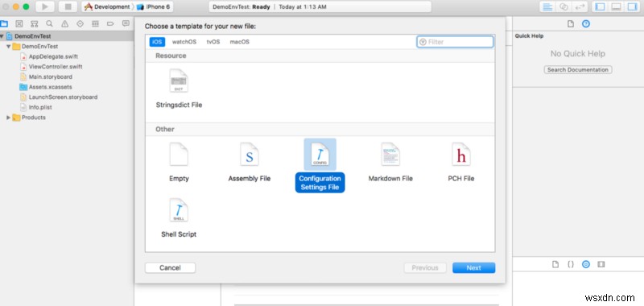Collapse the DemoEnvTest folder group

9,47
